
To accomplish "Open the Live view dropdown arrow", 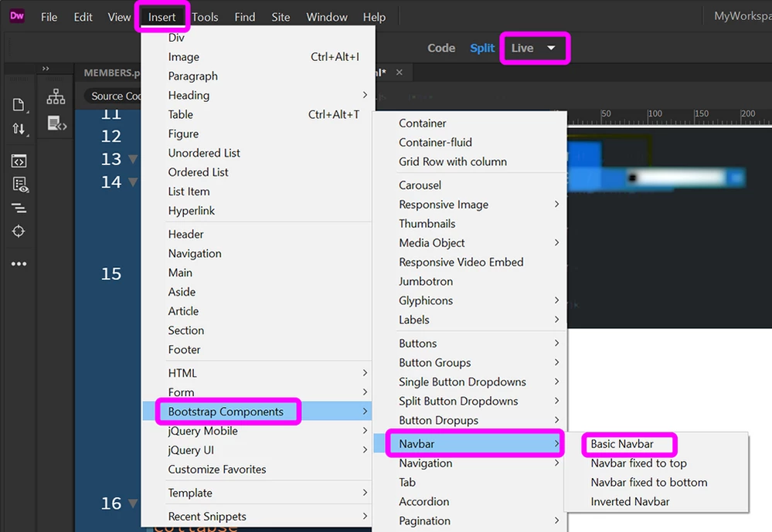I will click(551, 48).
